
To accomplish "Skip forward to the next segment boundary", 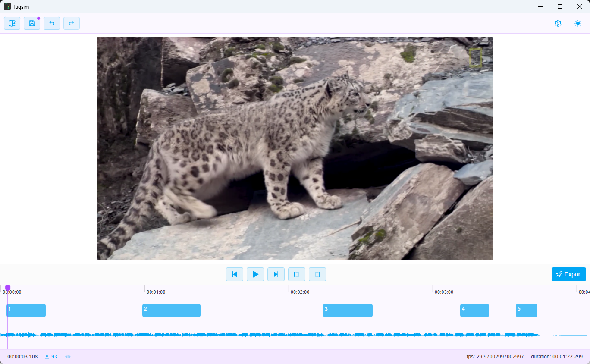I will (x=276, y=274).
